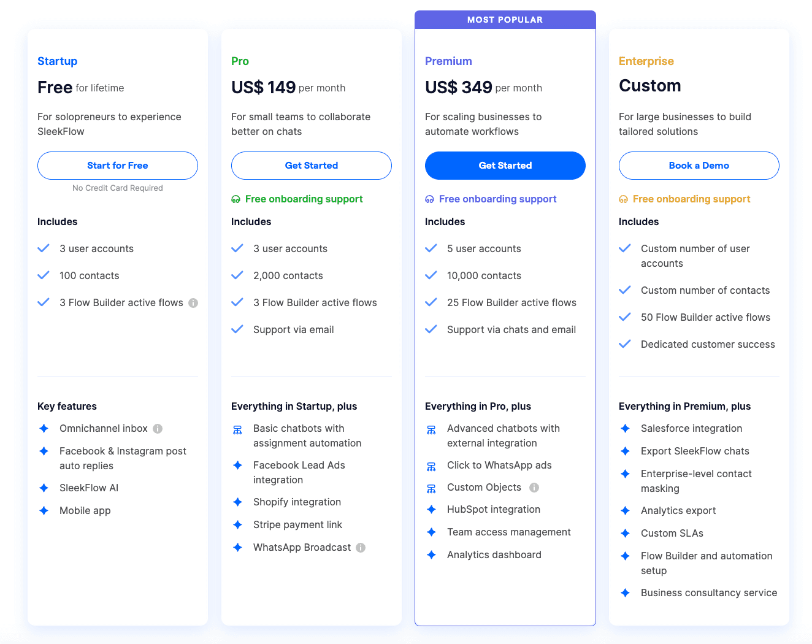
Task: Click sparkle icon beside Analytics export
Action: point(625,510)
